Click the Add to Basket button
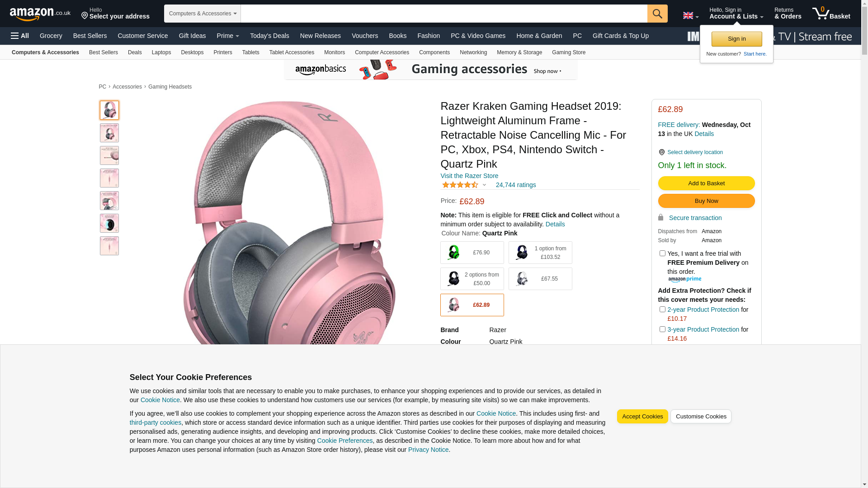Screen dimensions: 868x488 [706, 183]
